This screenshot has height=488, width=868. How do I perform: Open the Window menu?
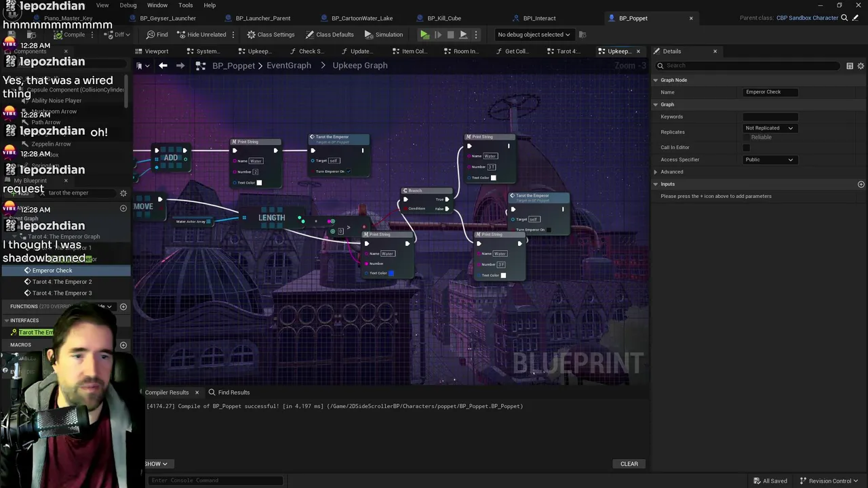(157, 5)
